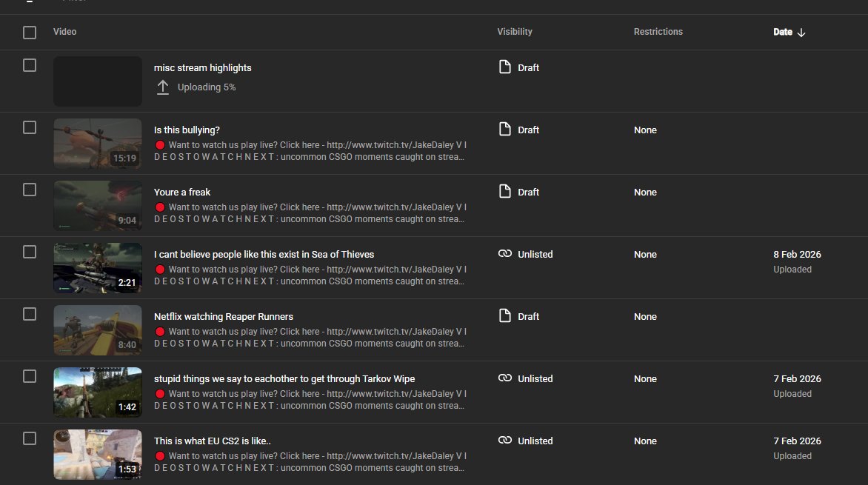Click red circle icon in 'Youre a freak' description

160,207
